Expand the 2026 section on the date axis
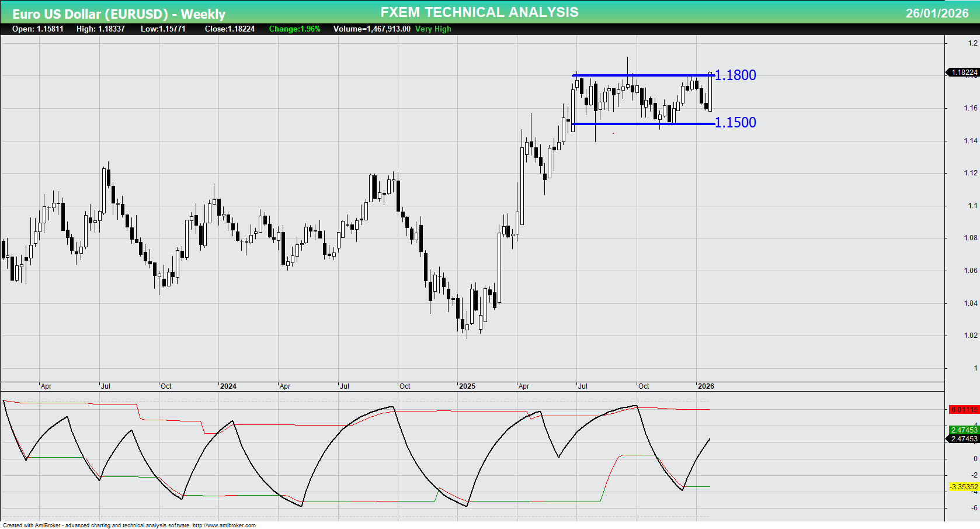Viewport: 980px width, 529px height. pos(707,386)
